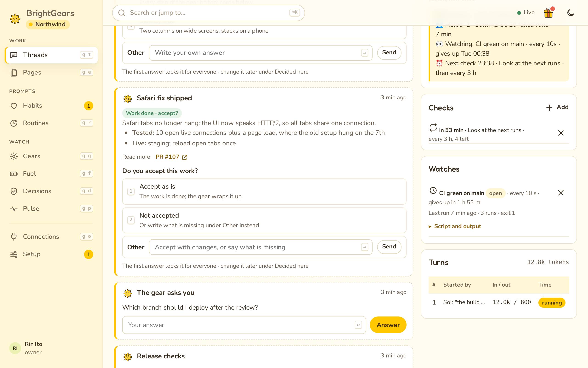Click the Your answer text field
This screenshot has width=588, height=368.
[x=244, y=325]
